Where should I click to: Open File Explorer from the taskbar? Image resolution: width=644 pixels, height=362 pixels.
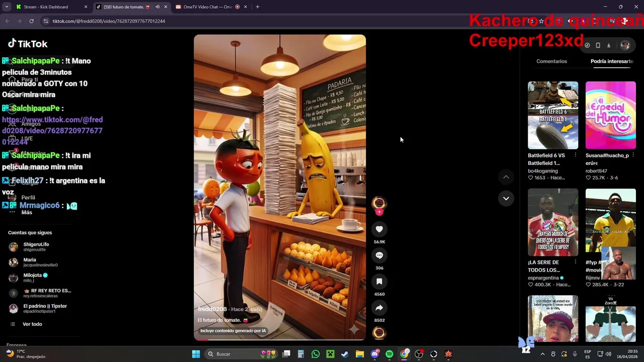[360, 354]
